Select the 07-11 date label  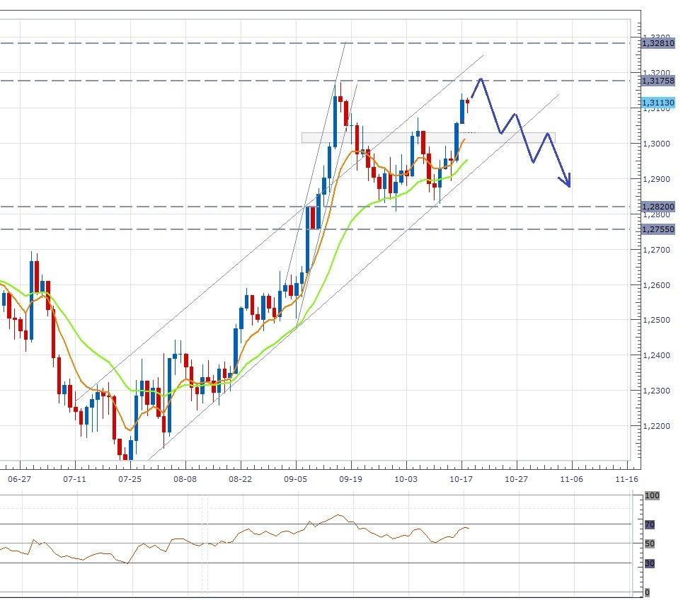[74, 479]
